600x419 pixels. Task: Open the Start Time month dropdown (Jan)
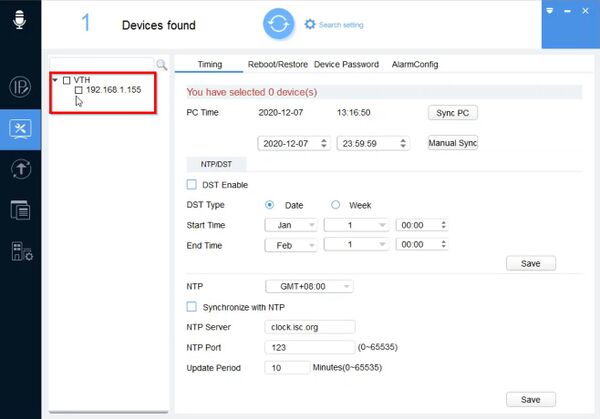point(290,225)
